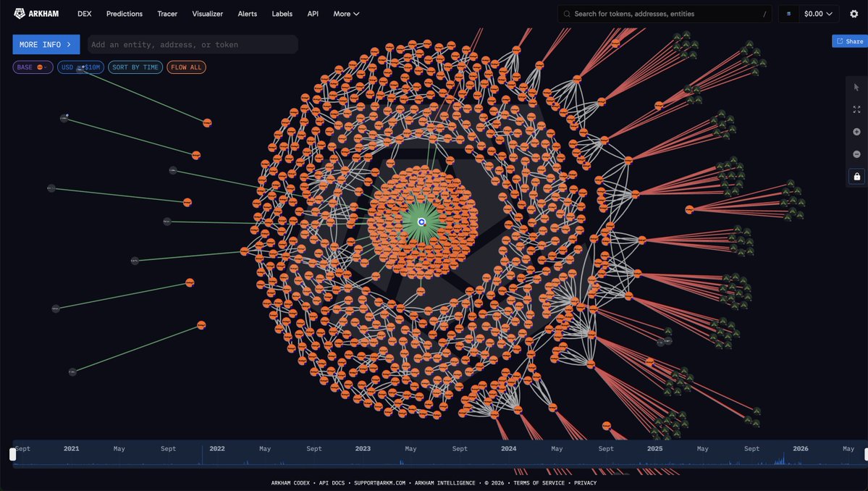Viewport: 868px width, 491px height.
Task: Open the settings gear icon
Action: pos(854,14)
